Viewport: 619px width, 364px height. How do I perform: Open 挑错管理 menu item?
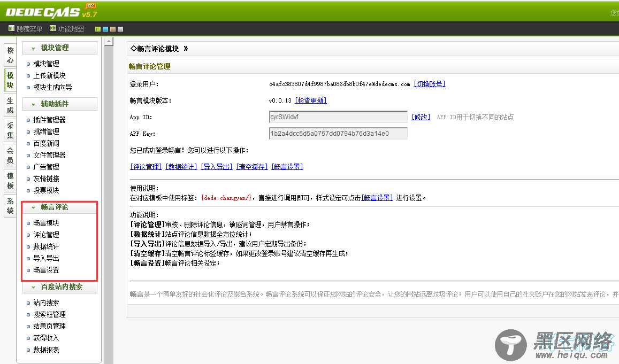46,131
